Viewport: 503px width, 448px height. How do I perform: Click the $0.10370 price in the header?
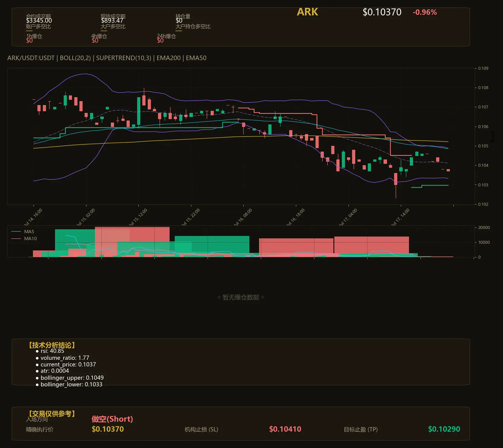point(382,12)
